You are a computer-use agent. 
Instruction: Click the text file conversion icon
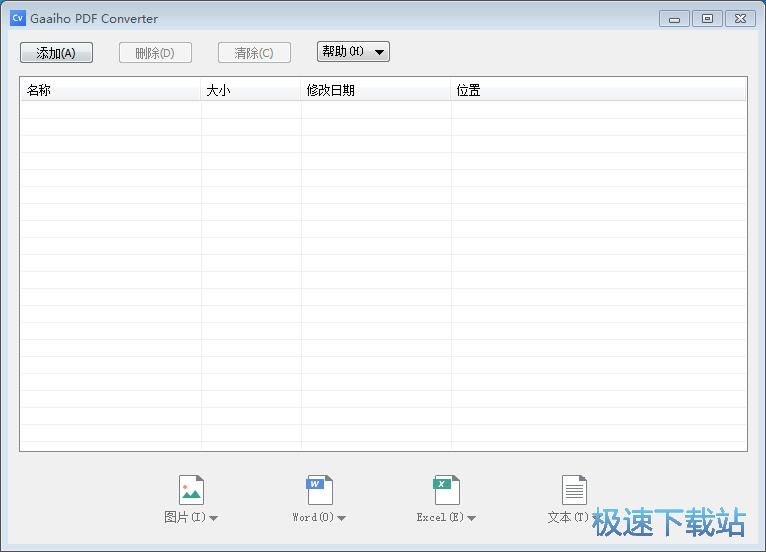click(574, 489)
